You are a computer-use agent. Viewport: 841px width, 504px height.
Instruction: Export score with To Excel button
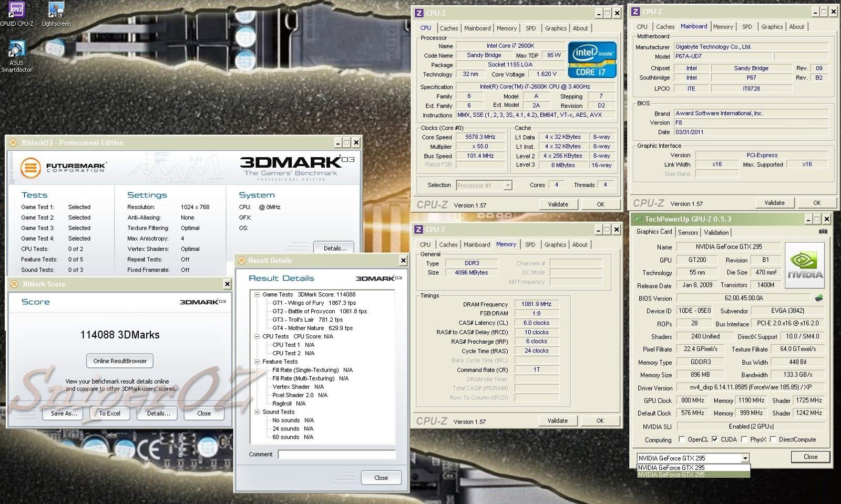click(x=110, y=414)
